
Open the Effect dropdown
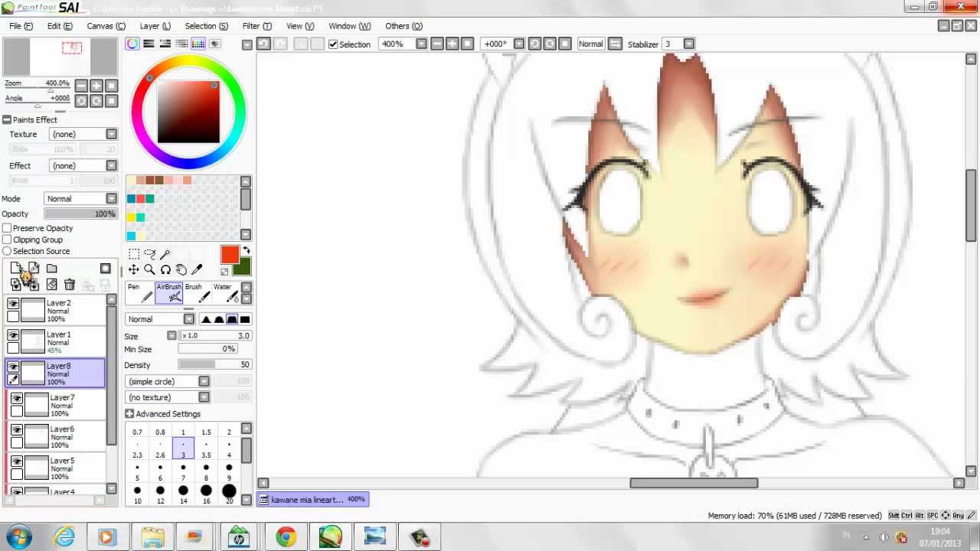[x=83, y=165]
